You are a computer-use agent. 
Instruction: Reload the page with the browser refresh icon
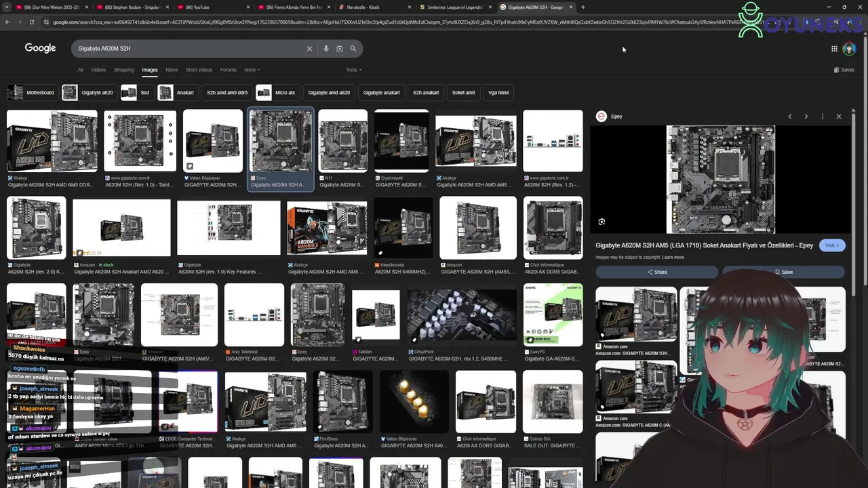[31, 22]
